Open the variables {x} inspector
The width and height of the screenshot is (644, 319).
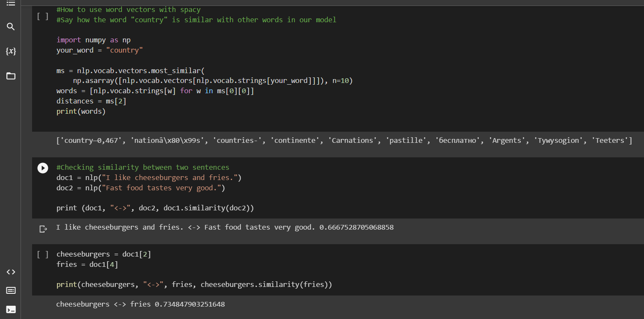point(11,51)
